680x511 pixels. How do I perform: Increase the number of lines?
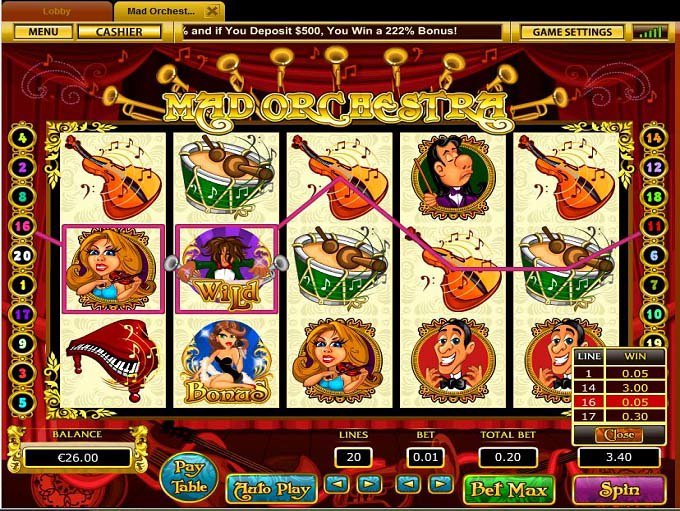pos(369,484)
